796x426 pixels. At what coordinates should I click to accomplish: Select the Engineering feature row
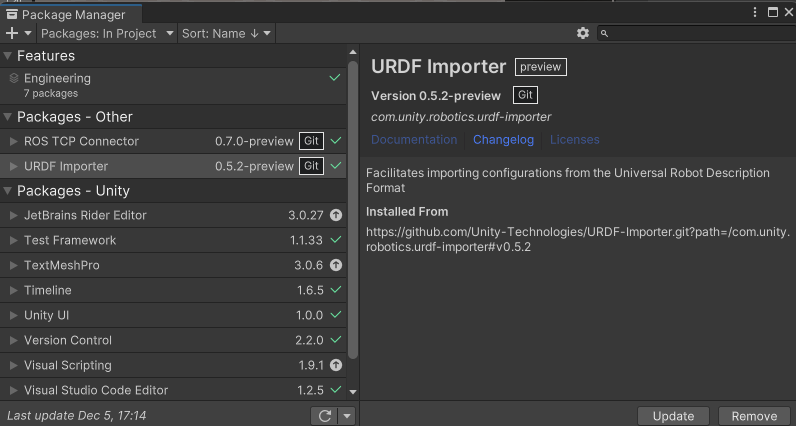tap(173, 85)
